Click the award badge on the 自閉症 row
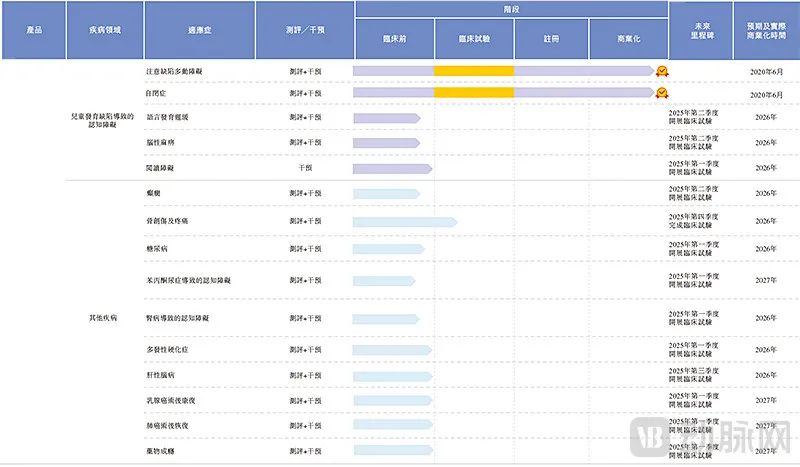This screenshot has width=800, height=467. coord(661,93)
